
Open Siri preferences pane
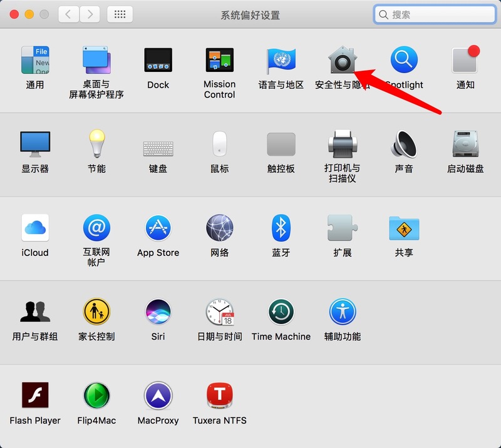coord(158,312)
